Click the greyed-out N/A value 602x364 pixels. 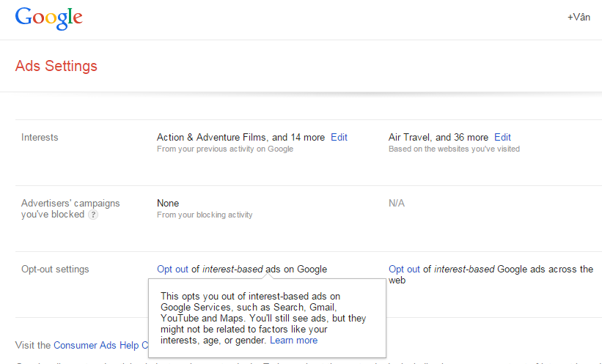coord(396,203)
